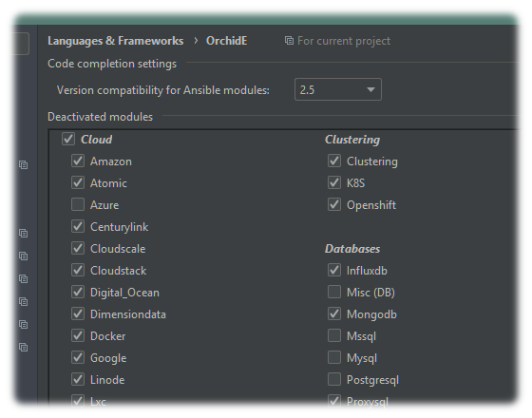Click the Deactivated modules heading
Screen dimensions: 532x418
100,117
